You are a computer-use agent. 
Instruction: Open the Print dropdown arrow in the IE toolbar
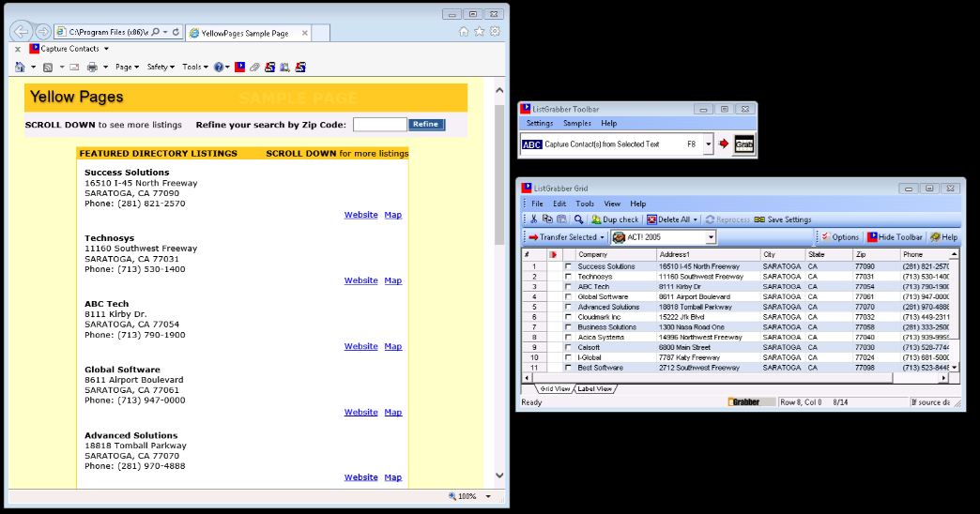click(x=105, y=67)
